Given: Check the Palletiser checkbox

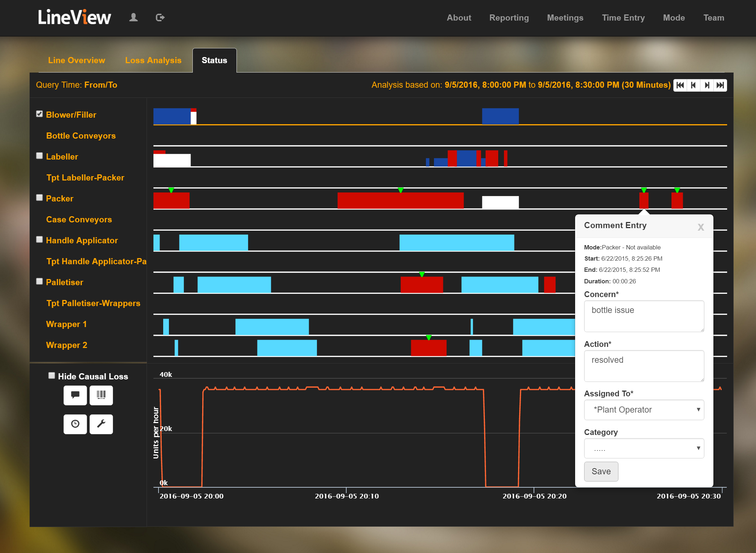Looking at the screenshot, I should 39,281.
